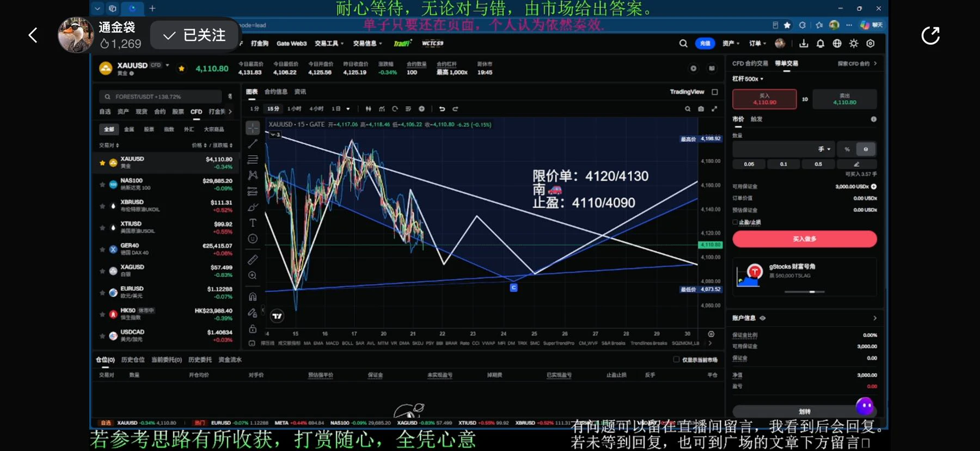Open the notifications bell icon
The width and height of the screenshot is (980, 451).
[x=820, y=44]
